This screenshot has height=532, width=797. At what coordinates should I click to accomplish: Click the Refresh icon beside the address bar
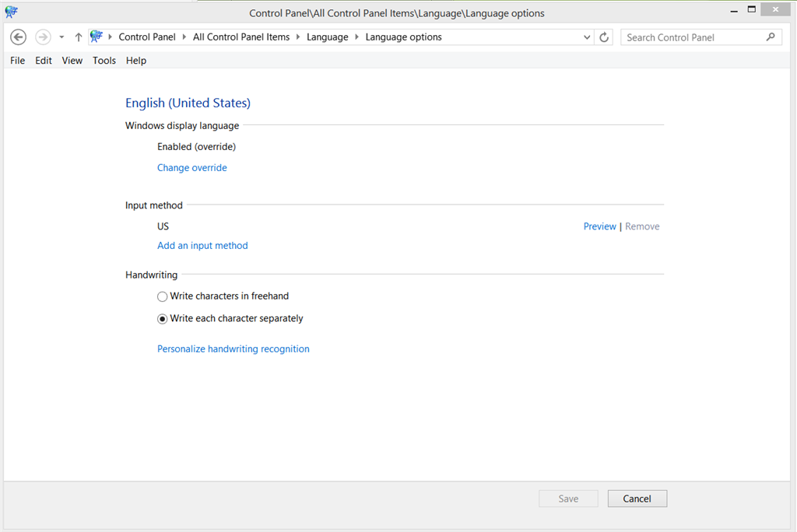point(604,37)
